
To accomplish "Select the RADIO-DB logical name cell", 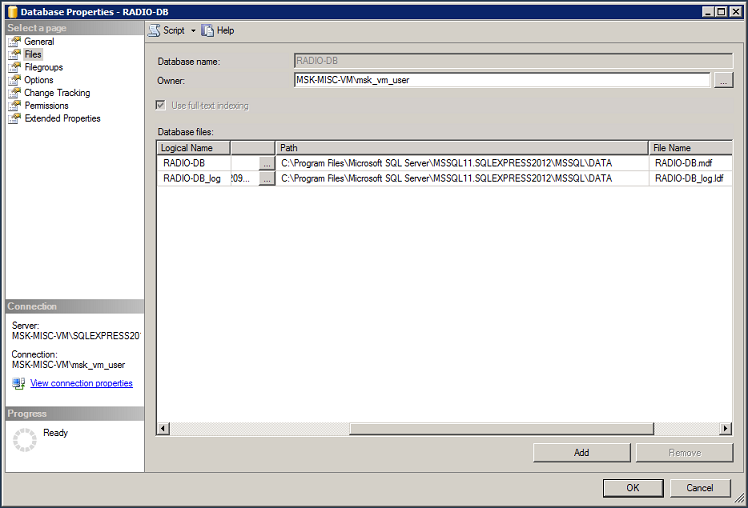I will click(194, 163).
